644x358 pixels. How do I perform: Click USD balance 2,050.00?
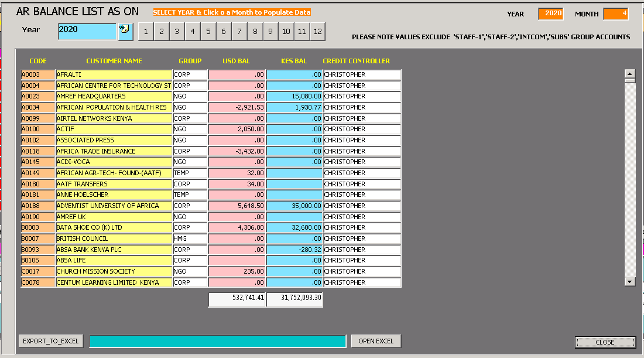click(x=237, y=129)
